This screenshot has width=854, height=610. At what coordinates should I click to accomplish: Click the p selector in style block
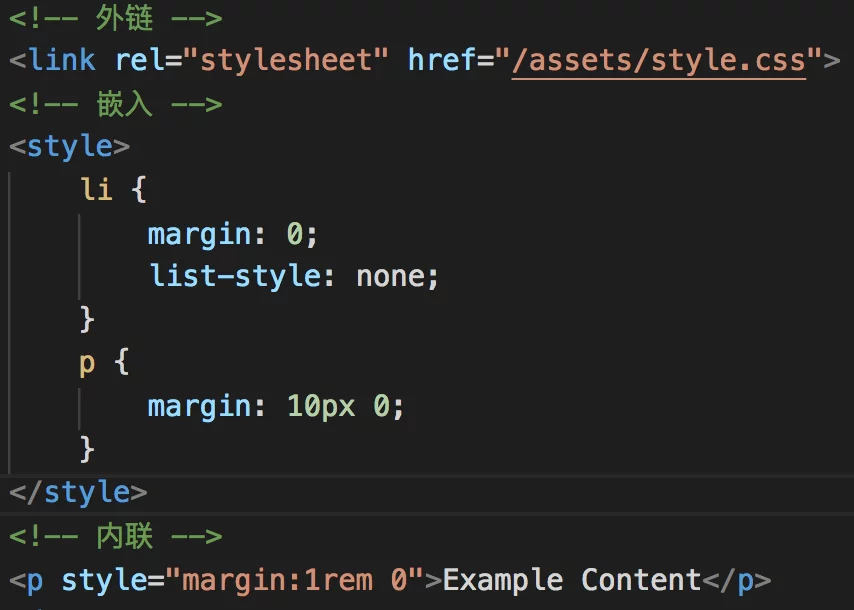pos(88,362)
